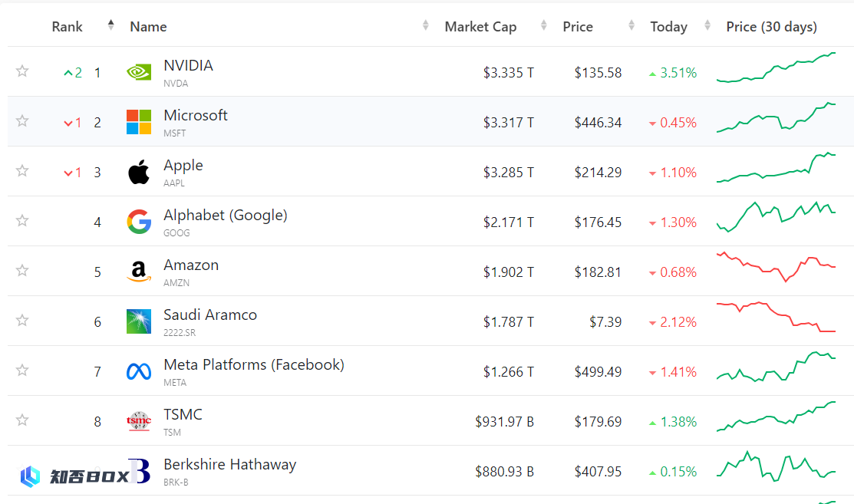Click the TSMC logo icon
Image resolution: width=854 pixels, height=504 pixels.
point(139,421)
